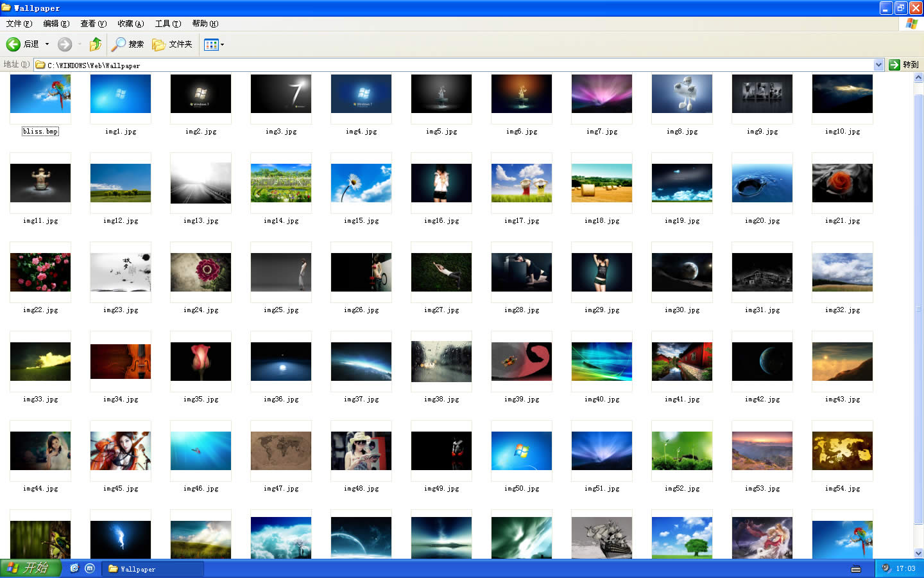
Task: Select the img34.jpg violin thumbnail
Action: click(x=121, y=362)
